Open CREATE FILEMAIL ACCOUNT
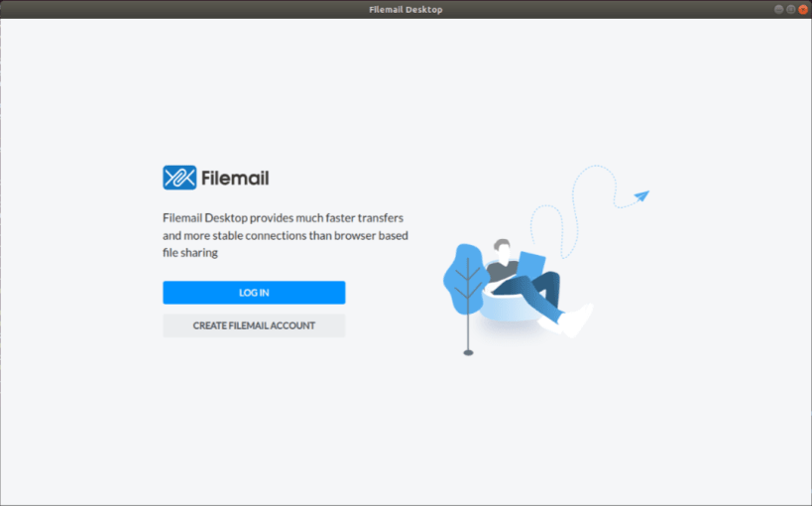812x506 pixels. coord(254,325)
